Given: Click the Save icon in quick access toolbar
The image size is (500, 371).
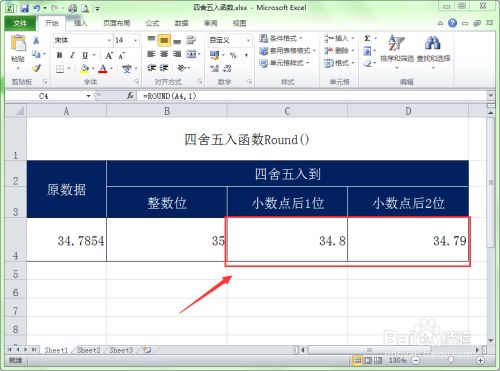Looking at the screenshot, I should point(24,8).
